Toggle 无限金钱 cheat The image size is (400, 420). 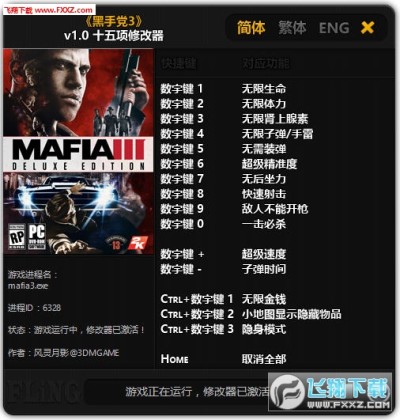pyautogui.click(x=264, y=299)
